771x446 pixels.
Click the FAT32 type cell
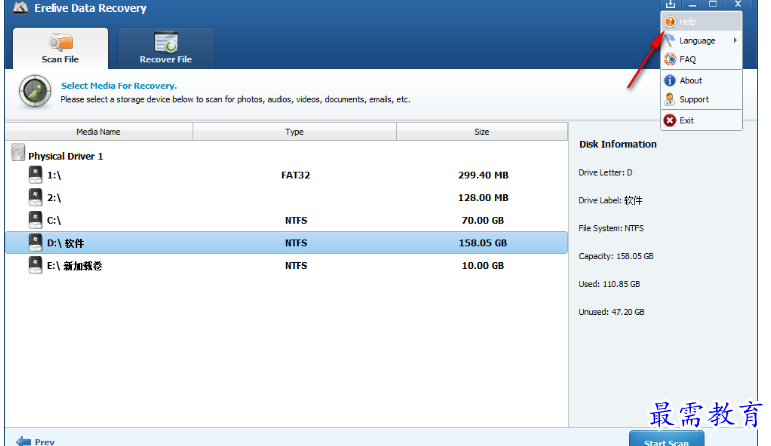(x=296, y=175)
